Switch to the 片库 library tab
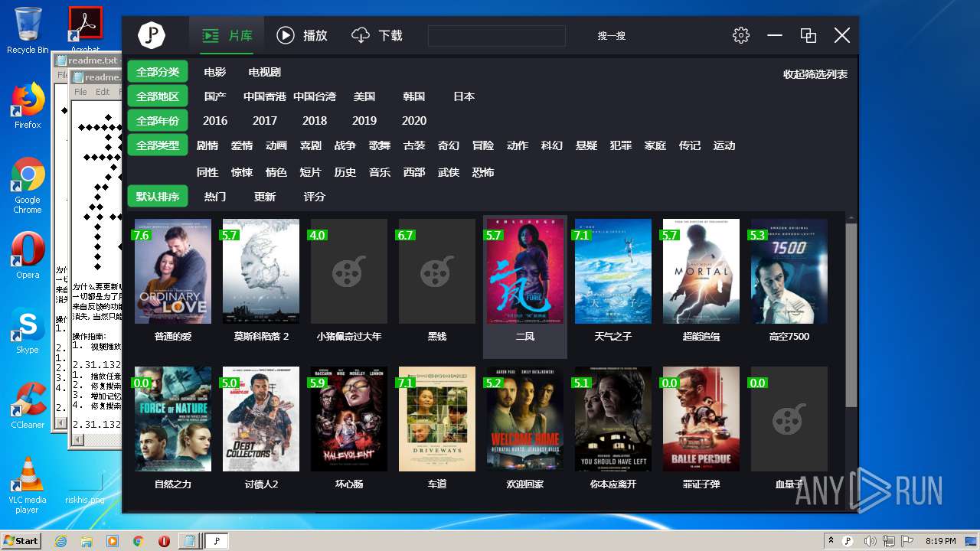980x551 pixels. pyautogui.click(x=227, y=35)
